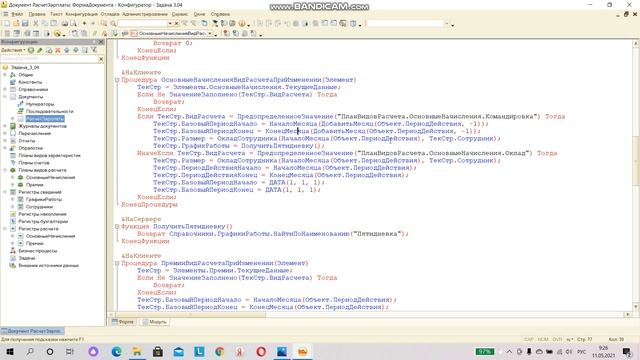Open the Mail app from the taskbar
Viewport: 640px width, 360px height.
178,351
